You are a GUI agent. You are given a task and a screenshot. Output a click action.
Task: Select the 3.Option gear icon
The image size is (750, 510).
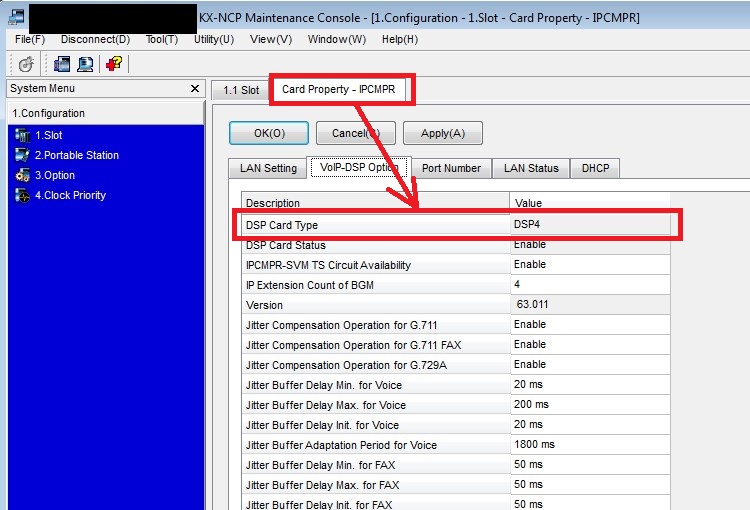click(22, 176)
